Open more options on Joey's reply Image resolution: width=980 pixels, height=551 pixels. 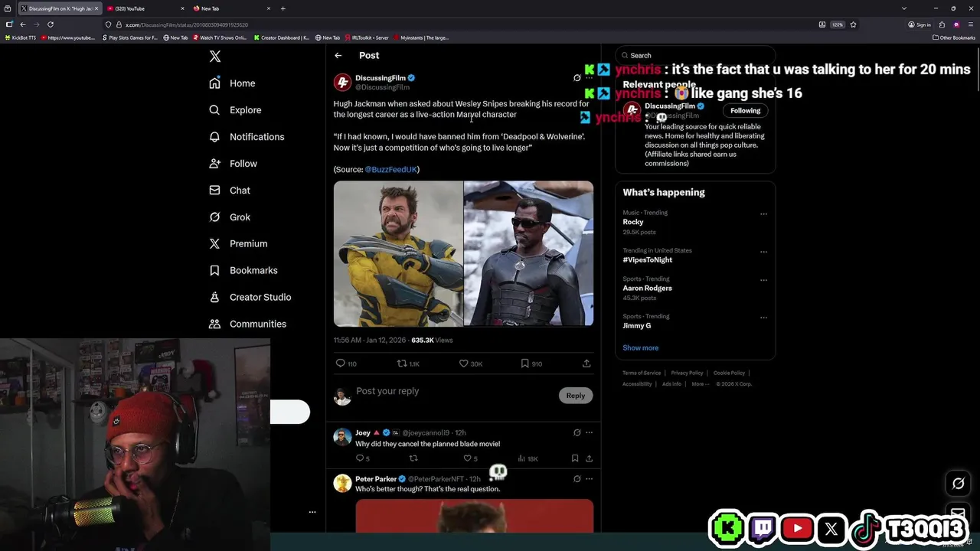coord(589,432)
